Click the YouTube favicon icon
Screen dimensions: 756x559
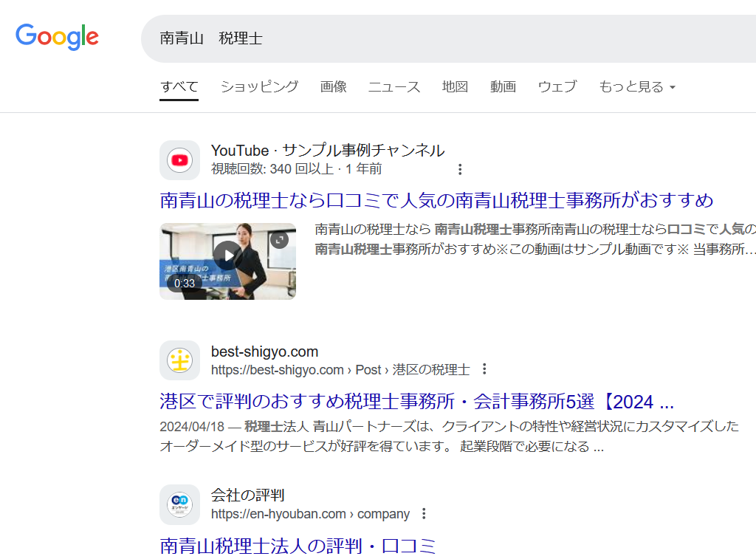(x=180, y=160)
